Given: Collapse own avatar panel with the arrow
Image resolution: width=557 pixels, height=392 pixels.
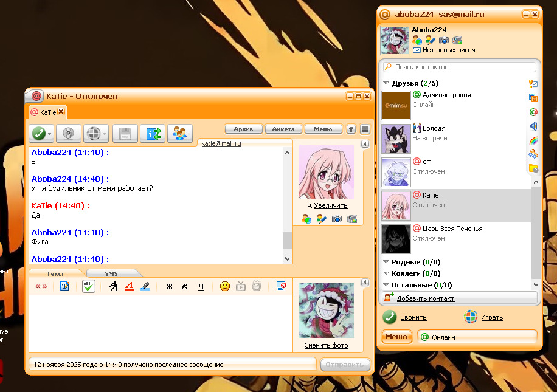Looking at the screenshot, I should pos(365,282).
